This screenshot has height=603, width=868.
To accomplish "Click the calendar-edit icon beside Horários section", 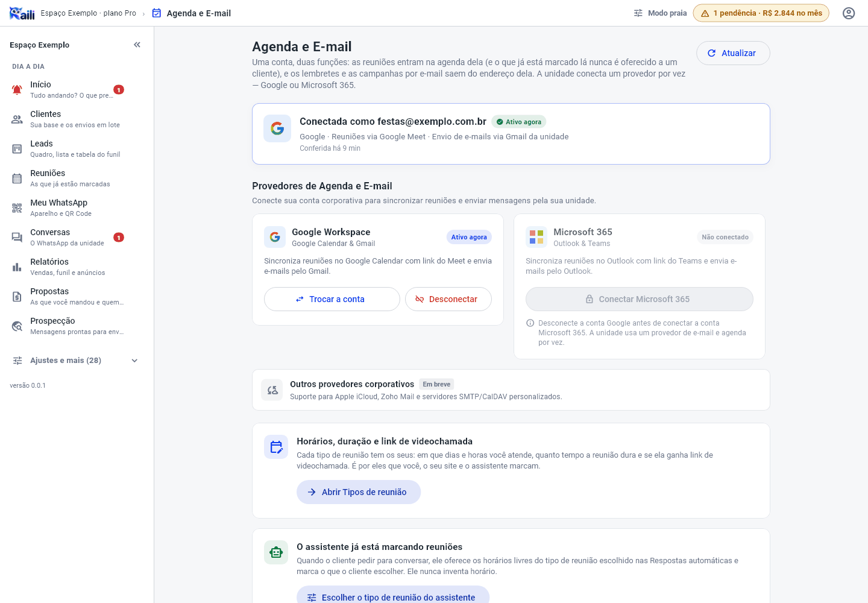I will click(x=276, y=447).
